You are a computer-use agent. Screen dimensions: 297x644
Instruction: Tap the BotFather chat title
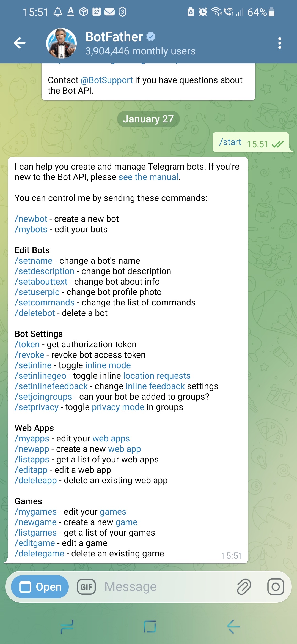114,37
